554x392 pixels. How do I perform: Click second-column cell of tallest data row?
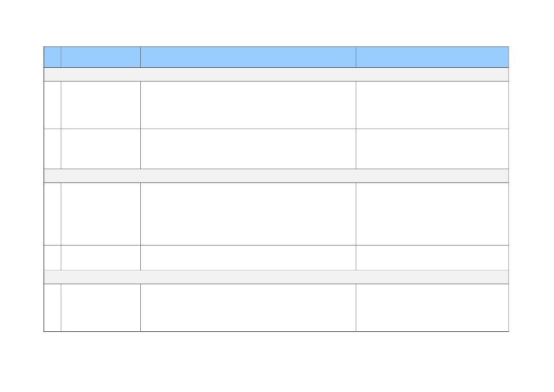[x=100, y=214]
